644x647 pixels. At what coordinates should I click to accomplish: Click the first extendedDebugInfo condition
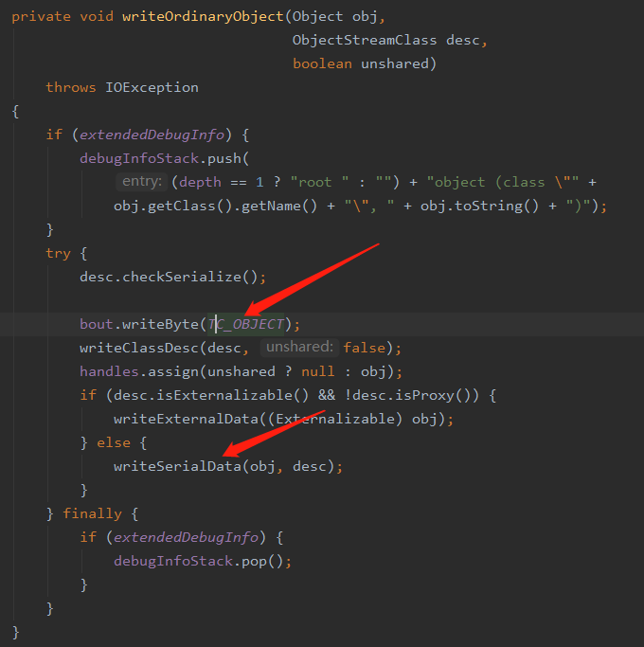tap(152, 135)
